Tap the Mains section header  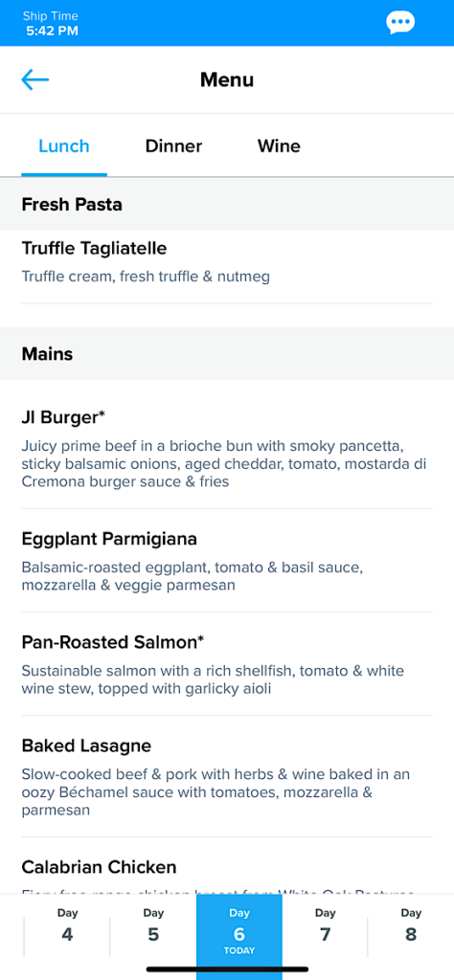point(227,354)
